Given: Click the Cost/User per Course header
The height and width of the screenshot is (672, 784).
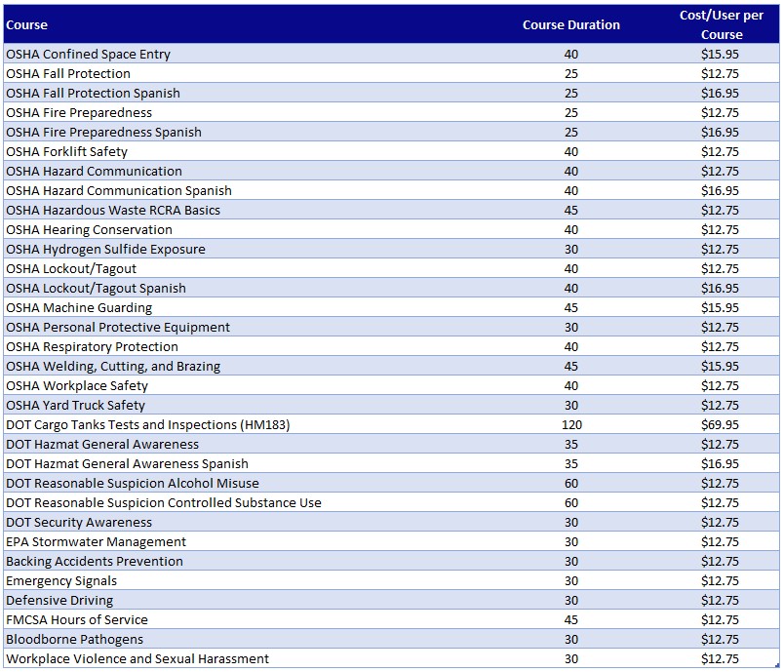Looking at the screenshot, I should point(721,25).
